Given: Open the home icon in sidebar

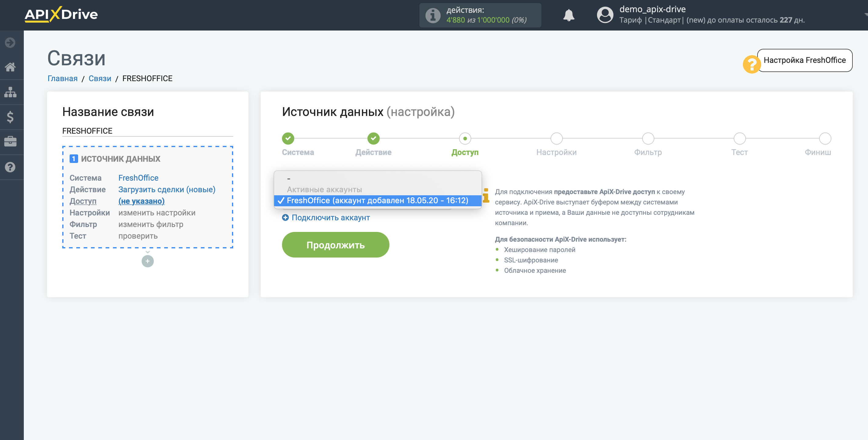Looking at the screenshot, I should 10,67.
